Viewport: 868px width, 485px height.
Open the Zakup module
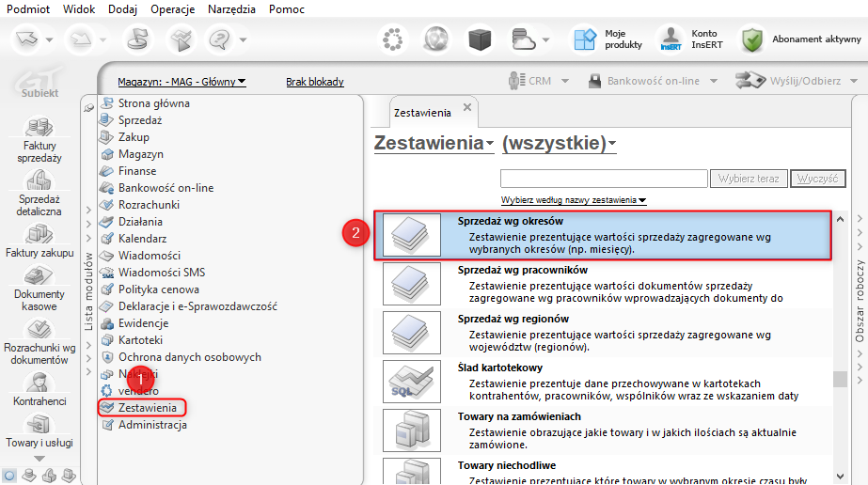pos(134,137)
